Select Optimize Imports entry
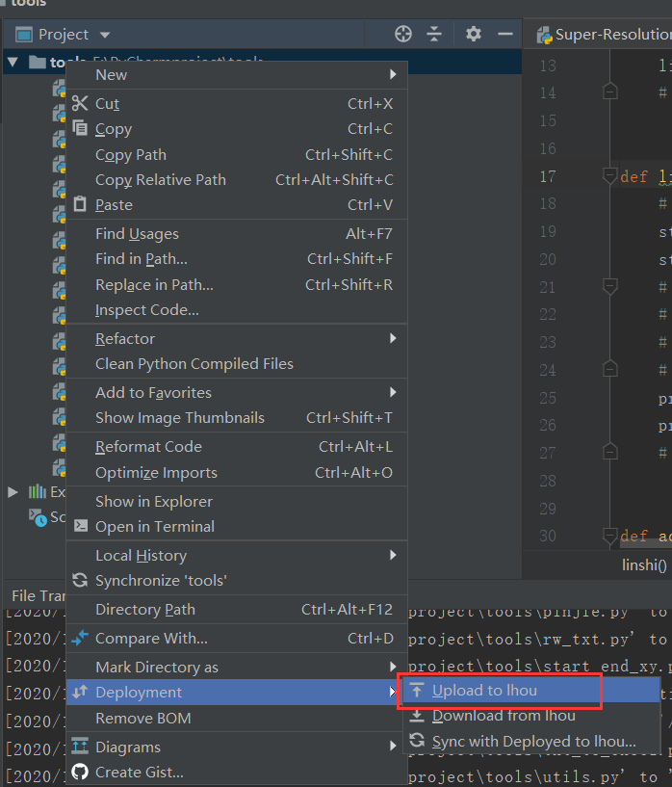This screenshot has height=787, width=672. point(237,472)
